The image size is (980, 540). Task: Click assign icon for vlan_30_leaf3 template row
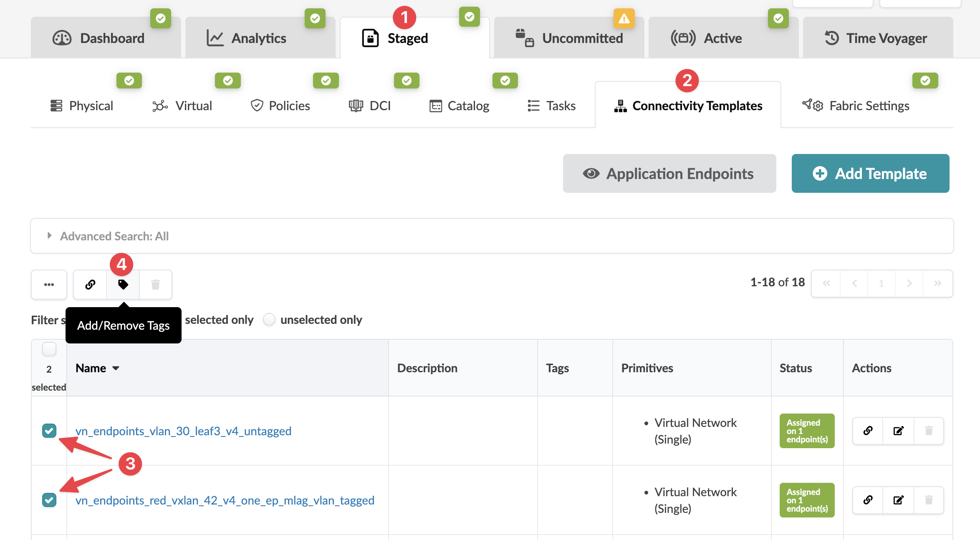click(868, 431)
